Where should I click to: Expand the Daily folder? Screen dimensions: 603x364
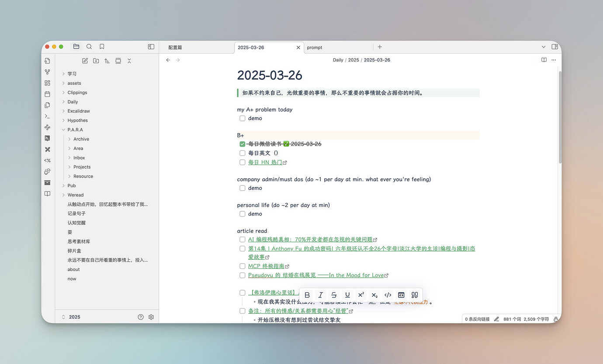point(63,102)
